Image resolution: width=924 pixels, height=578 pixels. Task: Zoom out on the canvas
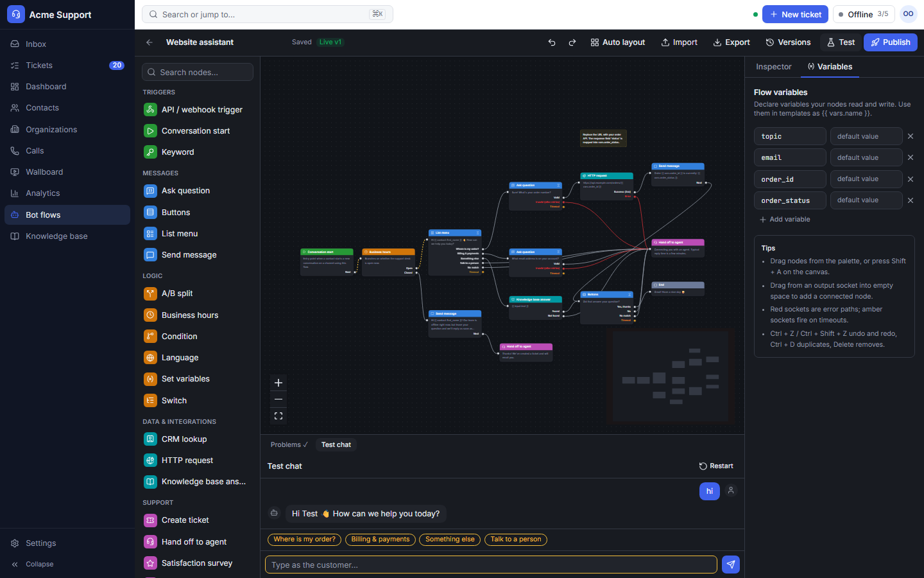pos(278,399)
